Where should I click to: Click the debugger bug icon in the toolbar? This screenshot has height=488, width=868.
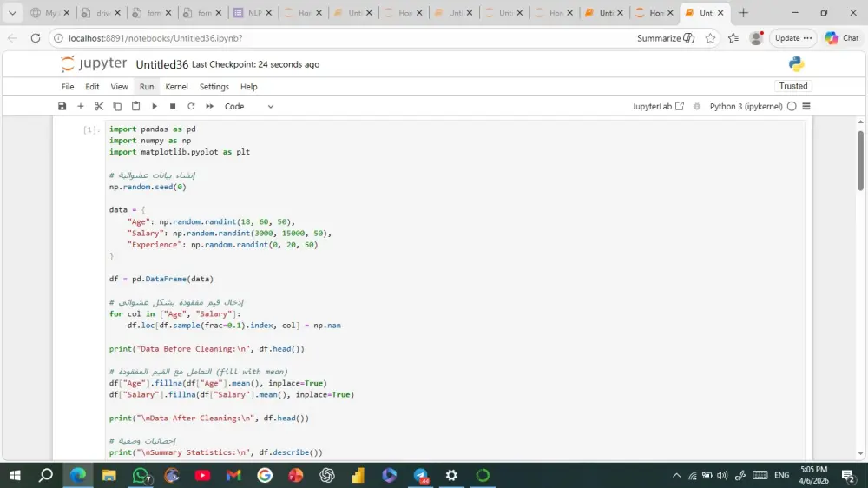tap(697, 106)
